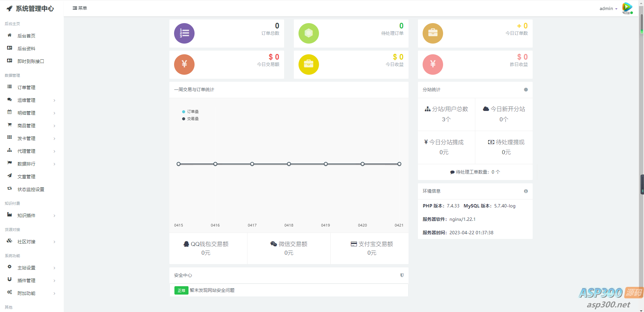Click the gray dot in 分站统计 header
Screen dimensions: 644x312
pyautogui.click(x=526, y=89)
